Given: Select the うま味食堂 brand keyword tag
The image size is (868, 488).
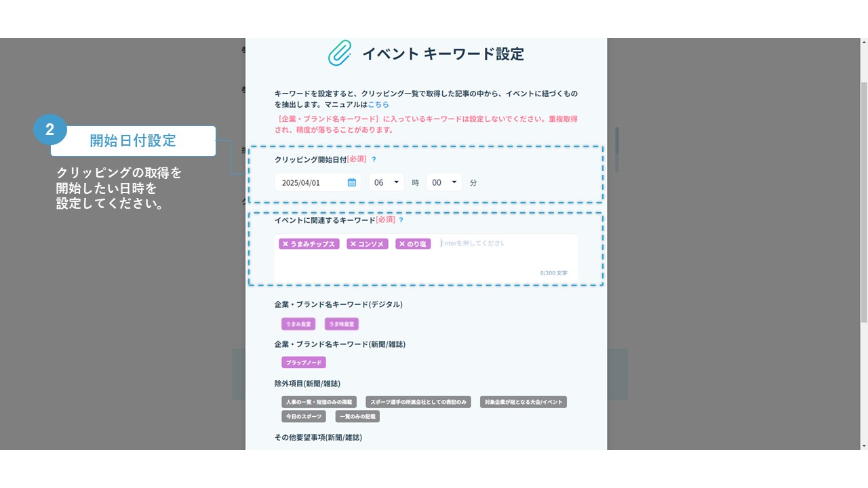Looking at the screenshot, I should pos(341,324).
